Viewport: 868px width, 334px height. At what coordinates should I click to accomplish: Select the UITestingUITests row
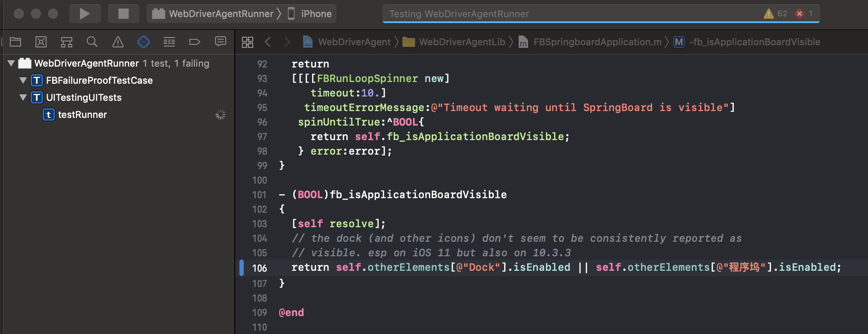pyautogui.click(x=118, y=97)
